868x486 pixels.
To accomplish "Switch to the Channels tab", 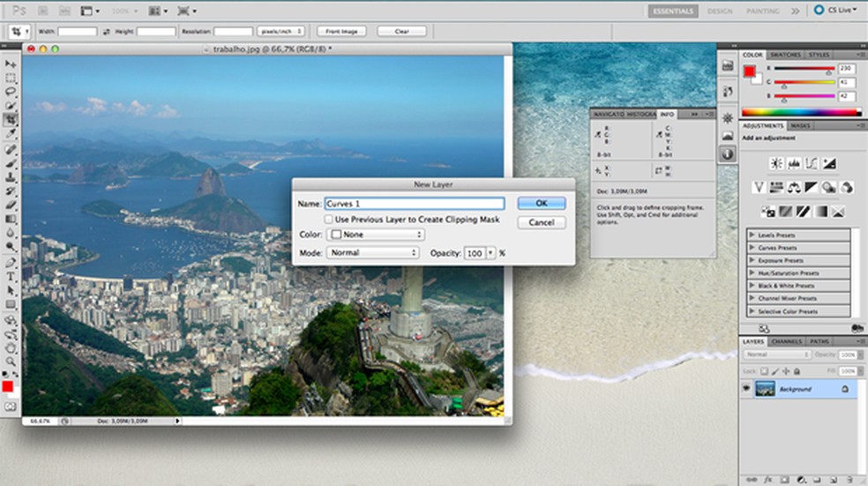I will pos(785,341).
